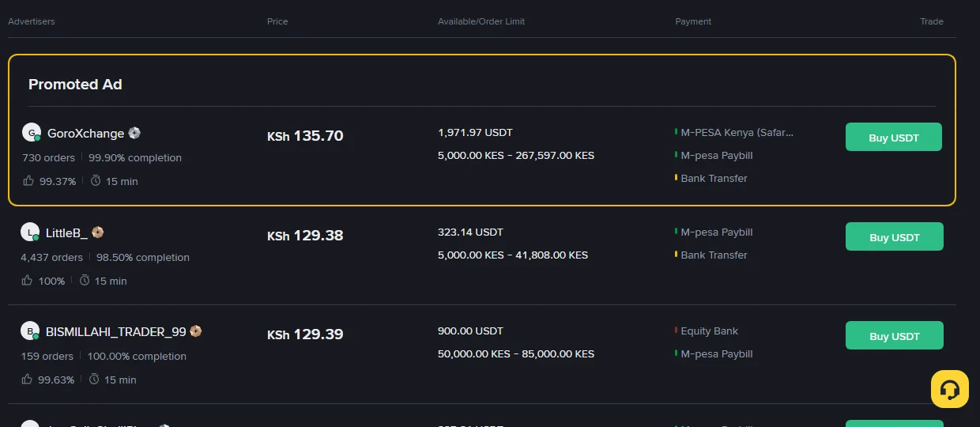Viewport: 980px width, 427px height.
Task: Click thumbs-up icon next to 100%
Action: click(x=27, y=281)
